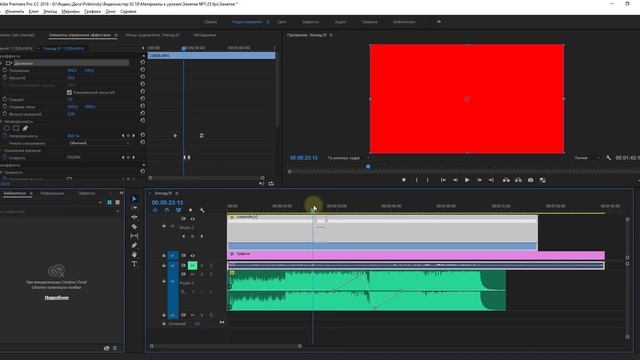This screenshot has height=360, width=640.
Task: Toggle snap magnet in timeline header
Action: coord(167,210)
